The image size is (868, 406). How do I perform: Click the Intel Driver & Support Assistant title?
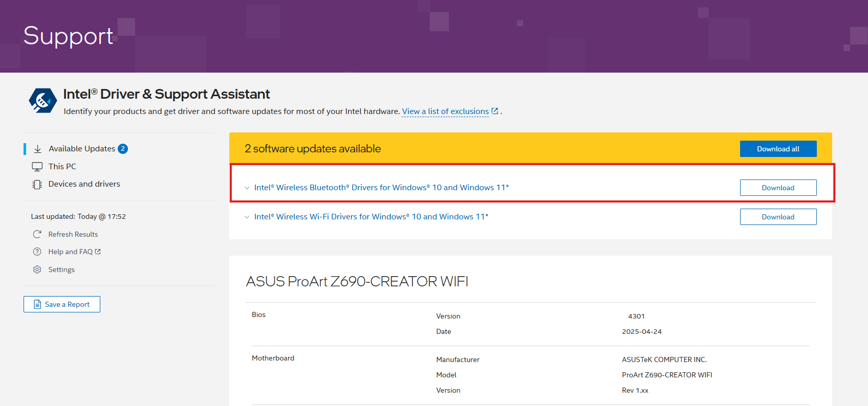click(x=166, y=94)
